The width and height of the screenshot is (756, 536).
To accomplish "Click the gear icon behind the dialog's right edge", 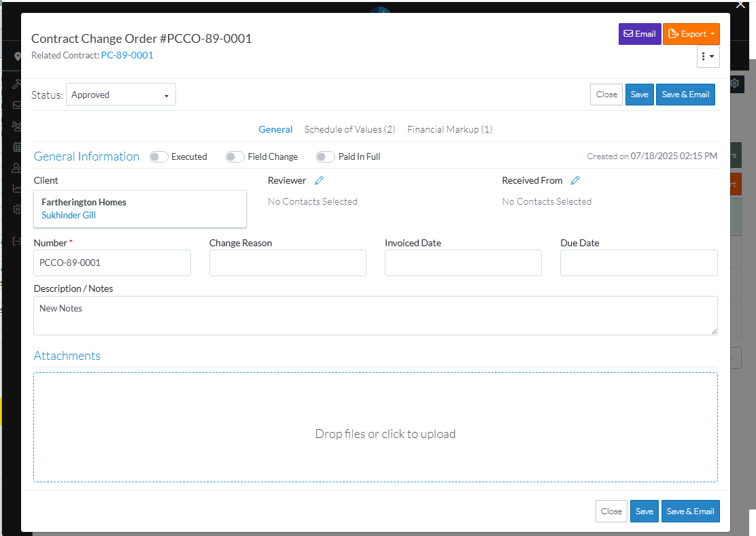I will pos(735,83).
